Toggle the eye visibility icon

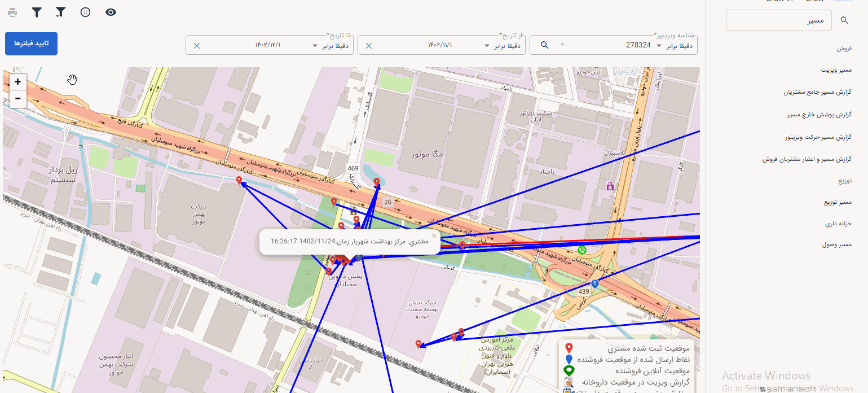pyautogui.click(x=111, y=12)
